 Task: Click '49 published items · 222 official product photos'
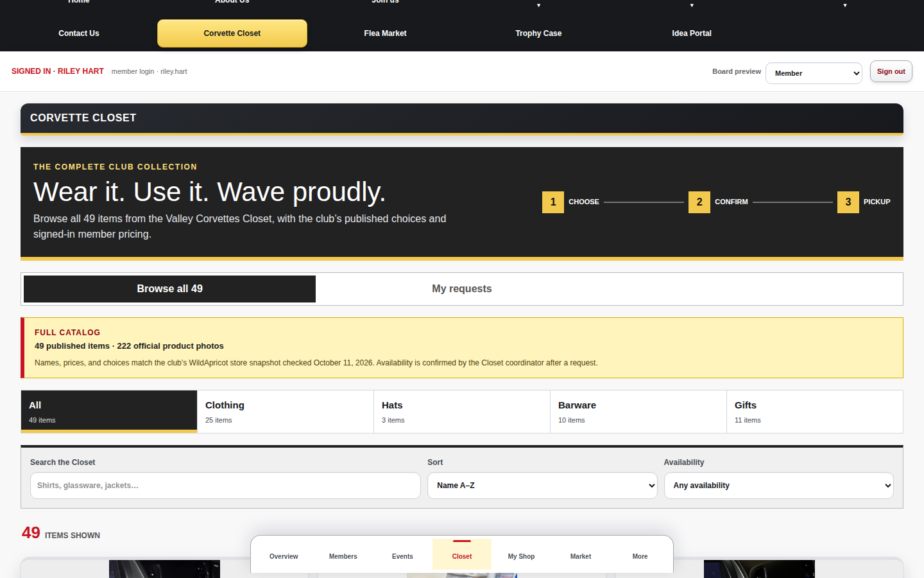pyautogui.click(x=129, y=346)
